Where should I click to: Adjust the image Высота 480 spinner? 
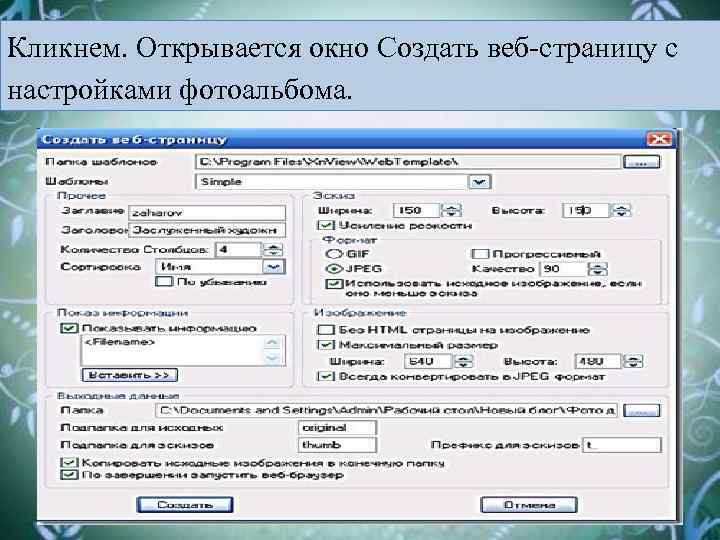(633, 361)
